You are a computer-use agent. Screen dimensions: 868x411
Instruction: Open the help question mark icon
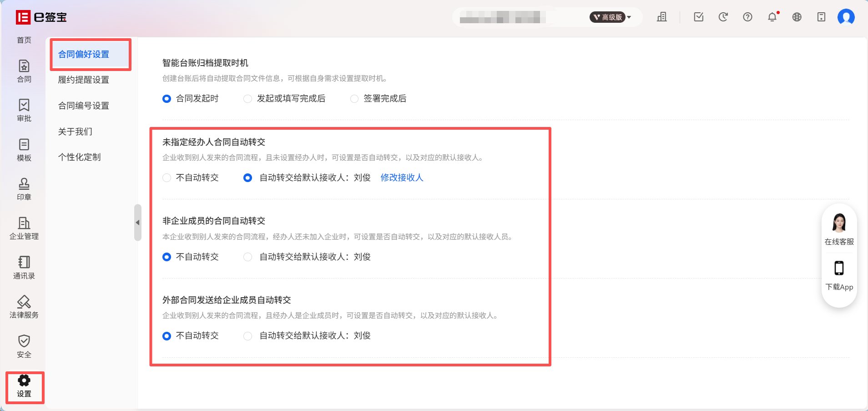747,17
